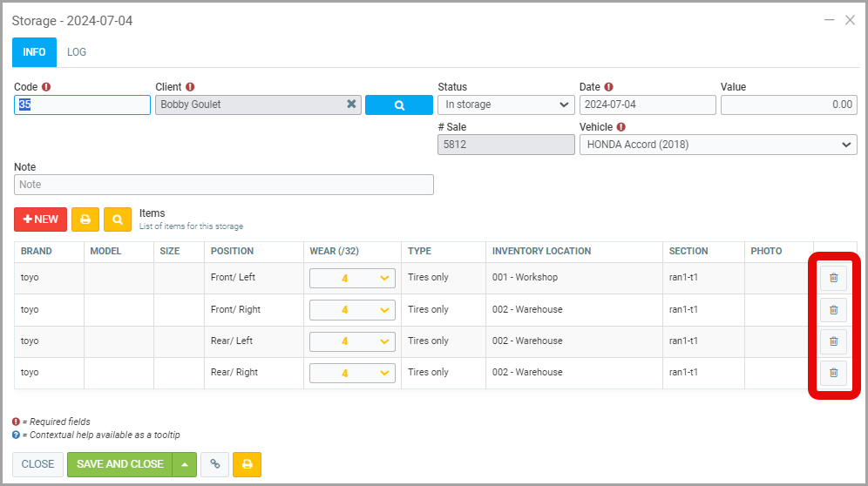This screenshot has height=486, width=868.
Task: Open the Status dropdown showing In storage
Action: point(505,105)
